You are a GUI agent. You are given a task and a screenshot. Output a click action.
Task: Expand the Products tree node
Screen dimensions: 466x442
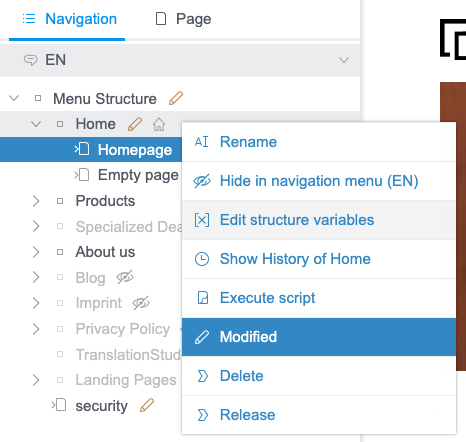(36, 201)
